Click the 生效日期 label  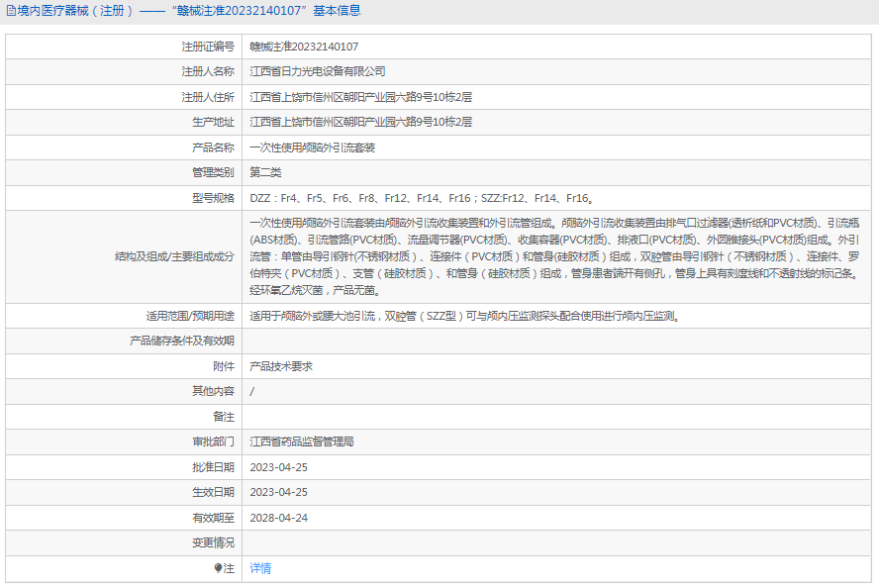[x=213, y=492]
